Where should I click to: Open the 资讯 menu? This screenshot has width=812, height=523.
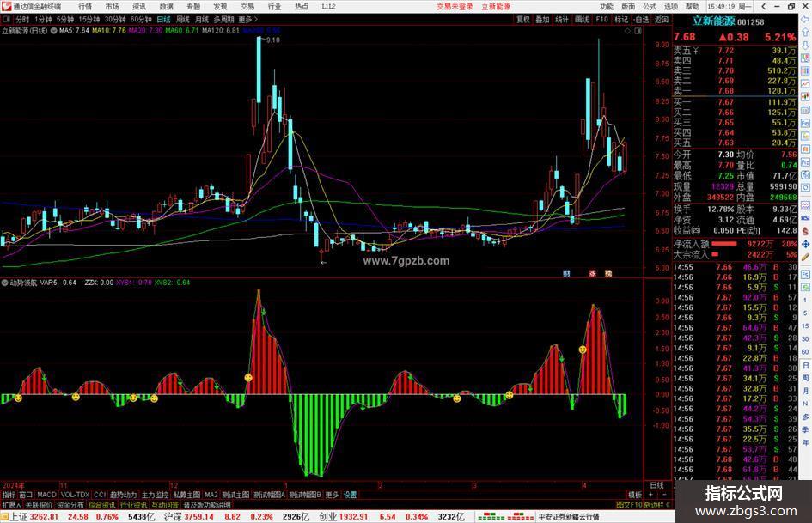pos(139,6)
